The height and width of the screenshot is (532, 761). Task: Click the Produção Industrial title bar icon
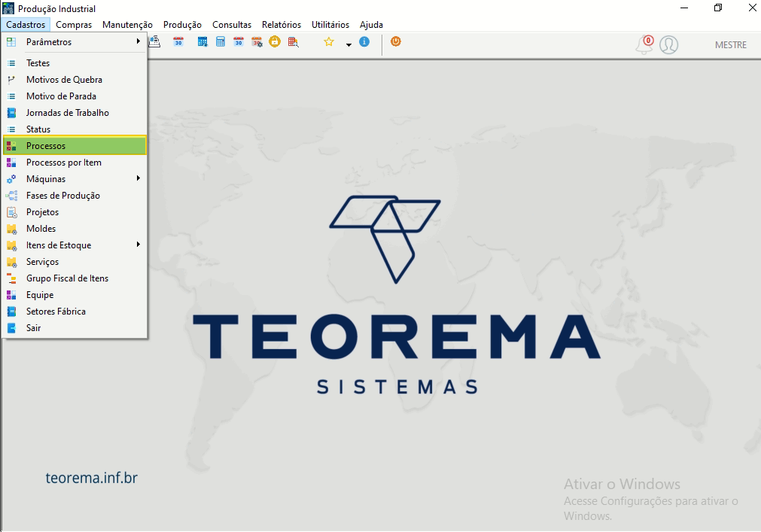[x=8, y=8]
